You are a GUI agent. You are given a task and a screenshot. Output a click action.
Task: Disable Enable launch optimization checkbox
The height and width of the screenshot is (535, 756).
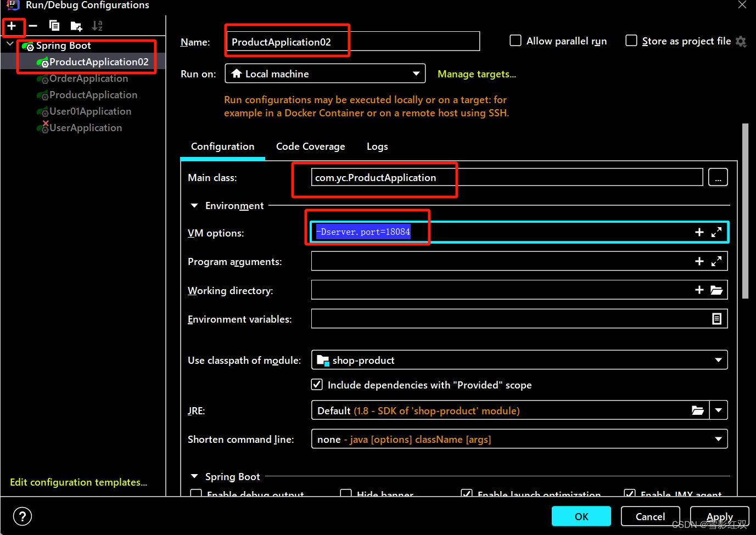tap(467, 493)
